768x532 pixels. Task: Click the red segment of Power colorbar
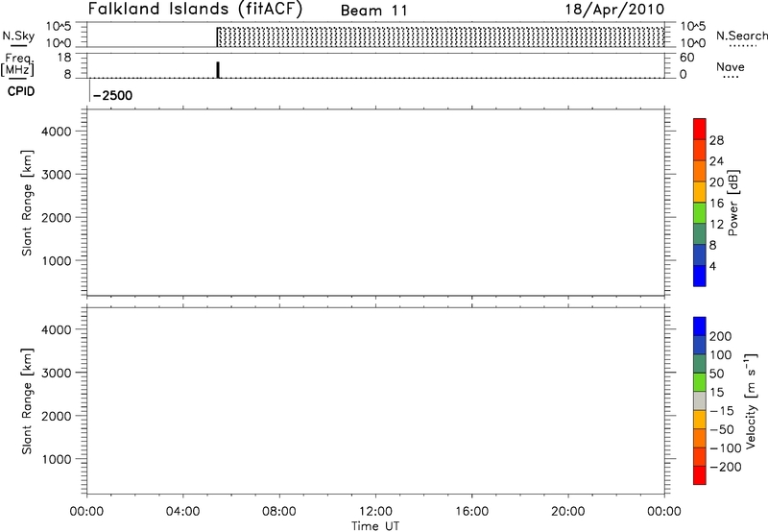[700, 129]
